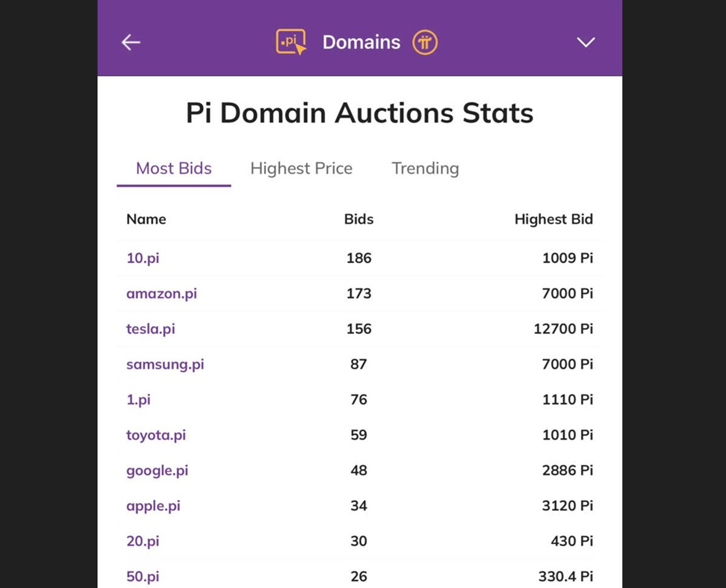Click the gold Pi coin icon
The height and width of the screenshot is (588, 726).
(x=425, y=42)
